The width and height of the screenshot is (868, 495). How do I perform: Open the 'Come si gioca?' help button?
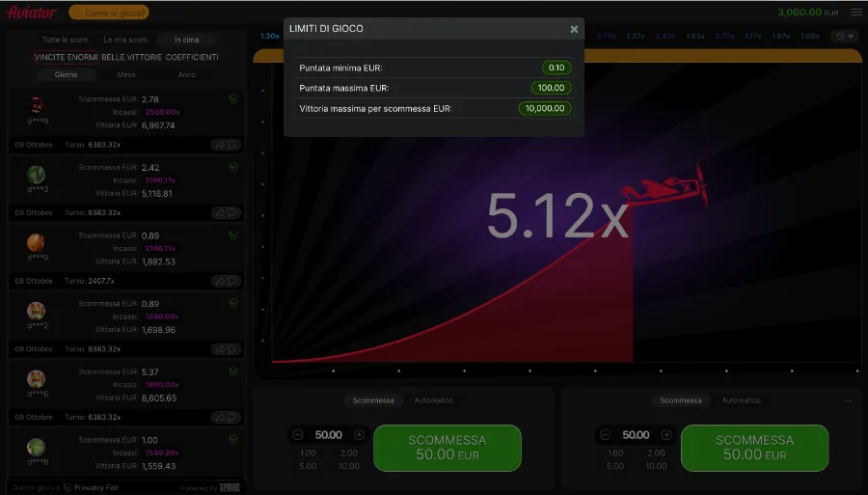pyautogui.click(x=109, y=13)
